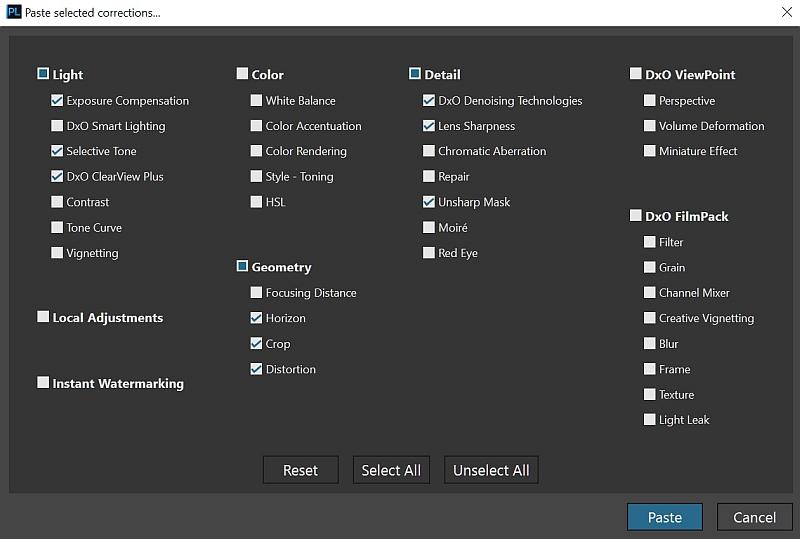Enable Local Adjustments
The image size is (800, 539).
[x=43, y=317]
